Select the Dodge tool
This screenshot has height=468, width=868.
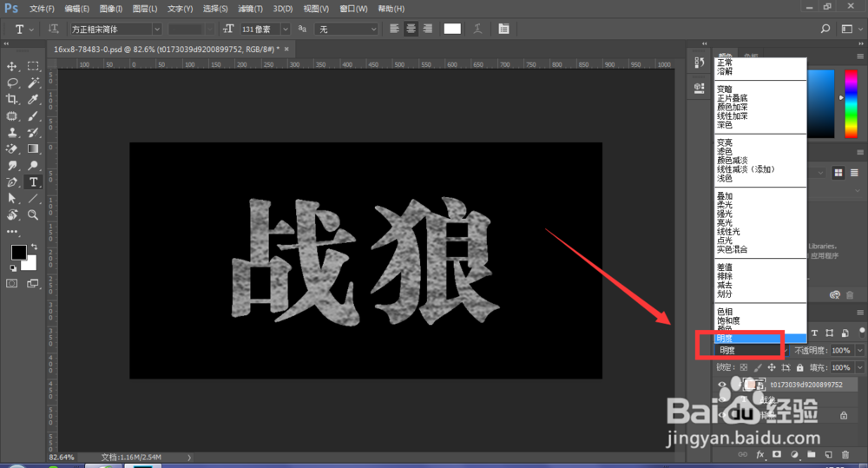[x=33, y=166]
